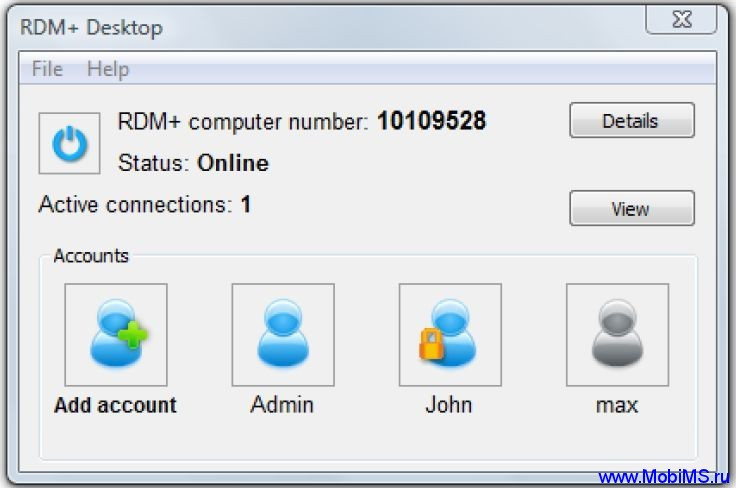The height and width of the screenshot is (488, 736).
Task: Click the blue power icon button
Action: pos(69,143)
